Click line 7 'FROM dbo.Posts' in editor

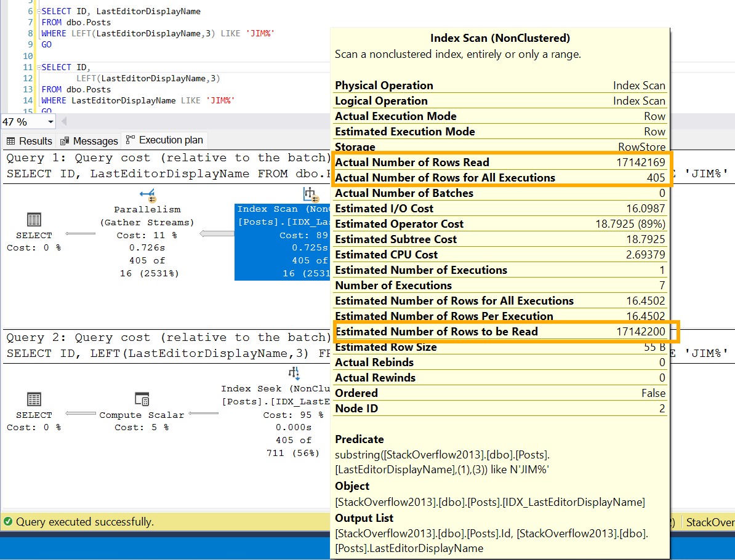coord(76,22)
